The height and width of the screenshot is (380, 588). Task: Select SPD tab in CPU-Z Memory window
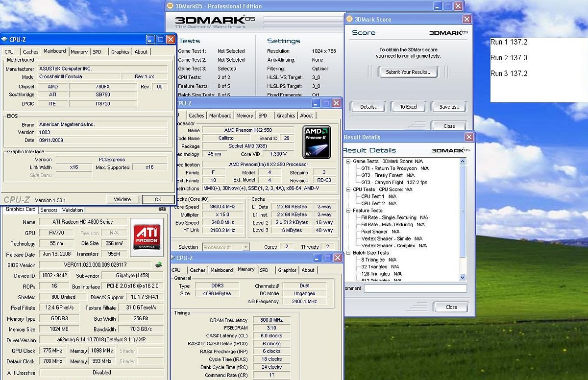264,270
